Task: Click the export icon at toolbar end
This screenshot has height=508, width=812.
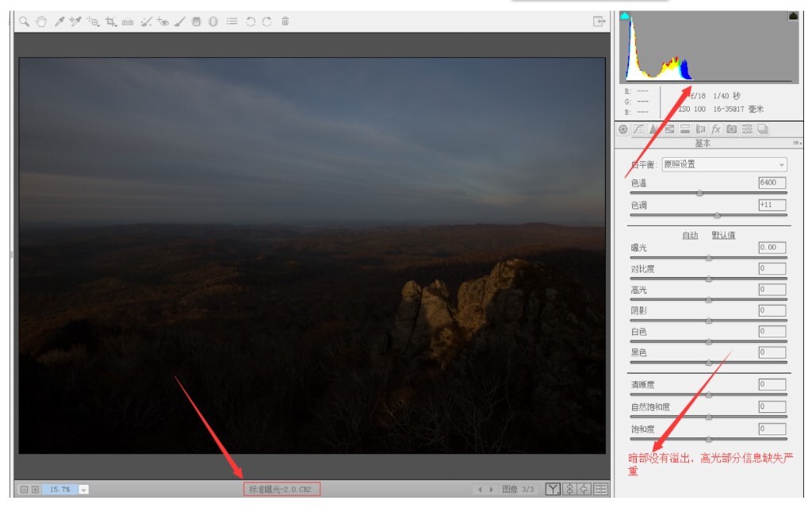Action: coord(599,21)
